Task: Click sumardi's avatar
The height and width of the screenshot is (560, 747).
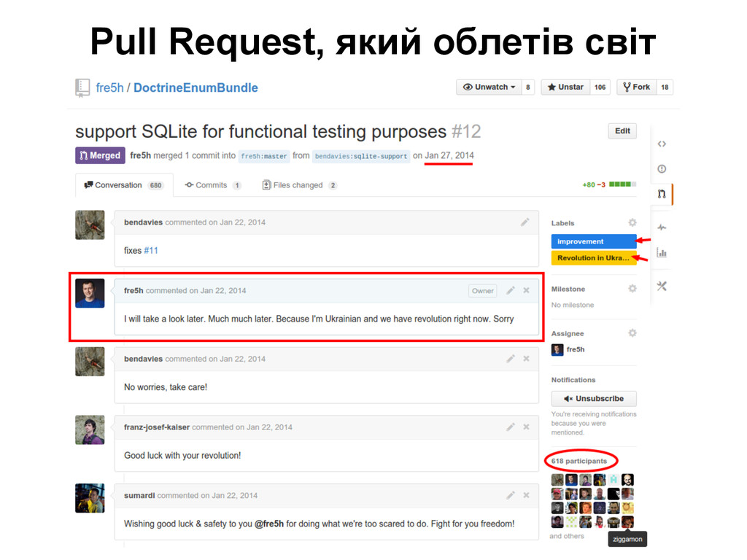Action: pyautogui.click(x=90, y=498)
